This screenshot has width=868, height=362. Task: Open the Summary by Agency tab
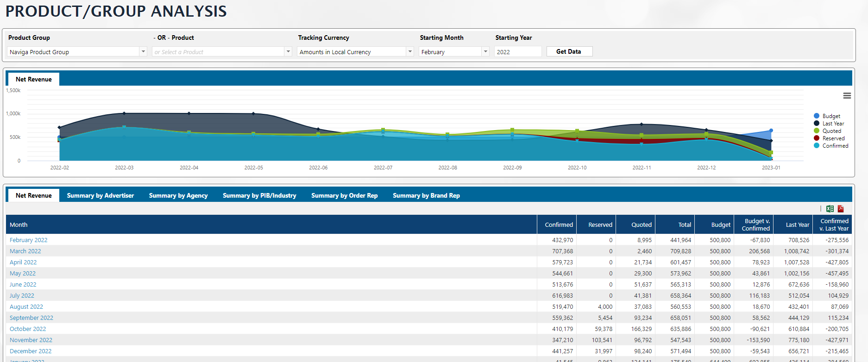[178, 196]
